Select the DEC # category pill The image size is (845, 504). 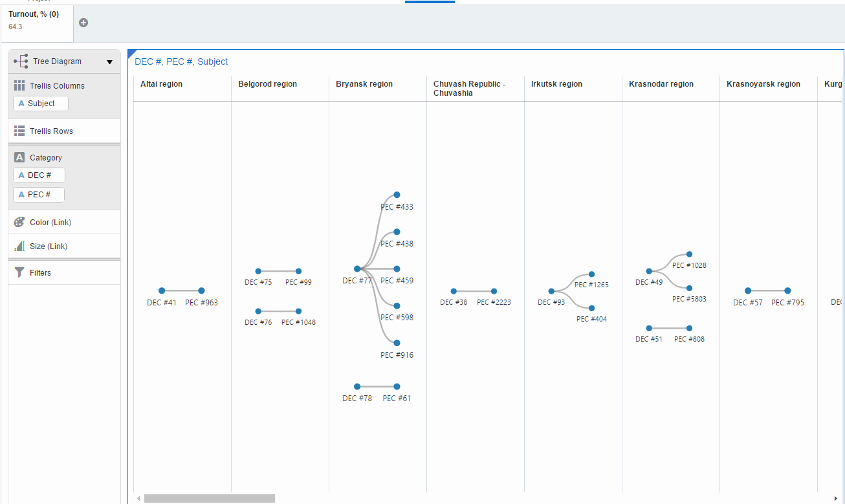39,175
